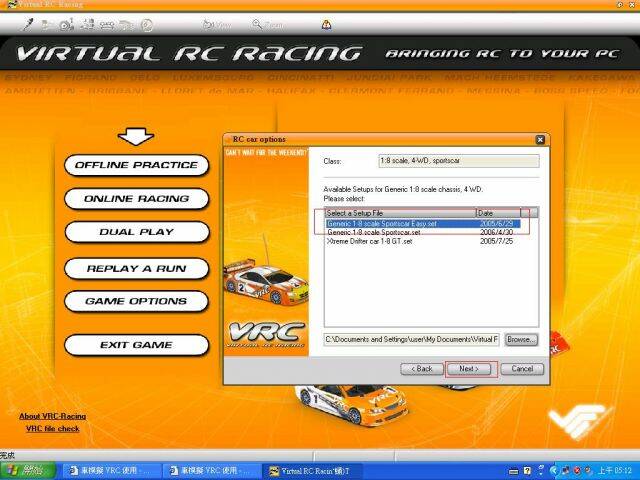This screenshot has height=480, width=640.
Task: Click the keyboard language bar icon
Action: [x=514, y=471]
